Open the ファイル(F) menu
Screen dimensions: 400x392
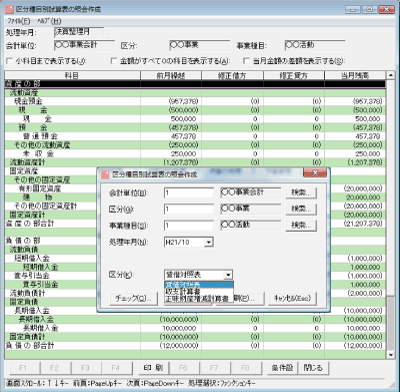click(19, 21)
